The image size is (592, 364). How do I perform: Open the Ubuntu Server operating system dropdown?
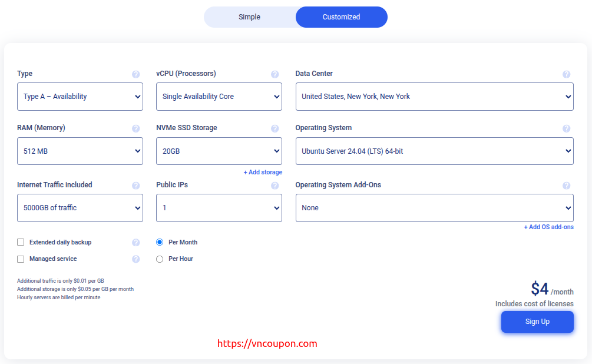[434, 151]
